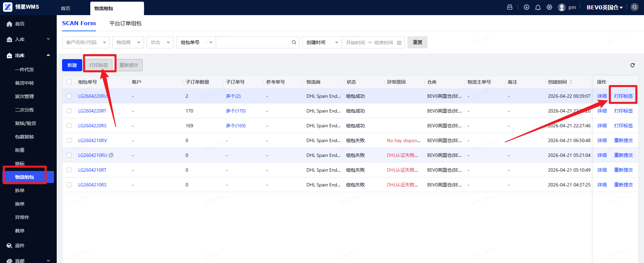Click the 开始时间 date input
The height and width of the screenshot is (263, 644).
click(x=355, y=43)
